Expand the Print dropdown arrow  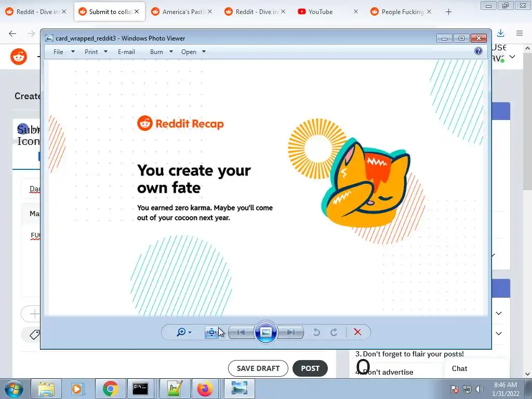(105, 52)
